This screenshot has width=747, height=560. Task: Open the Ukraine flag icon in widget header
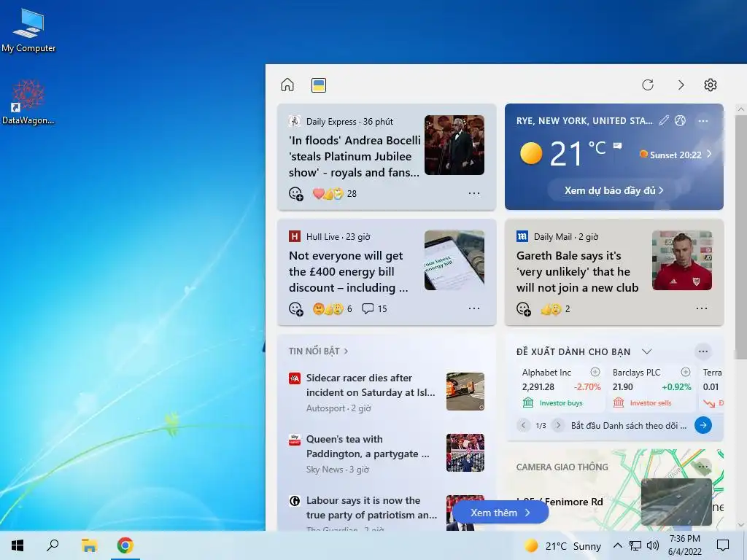(319, 85)
